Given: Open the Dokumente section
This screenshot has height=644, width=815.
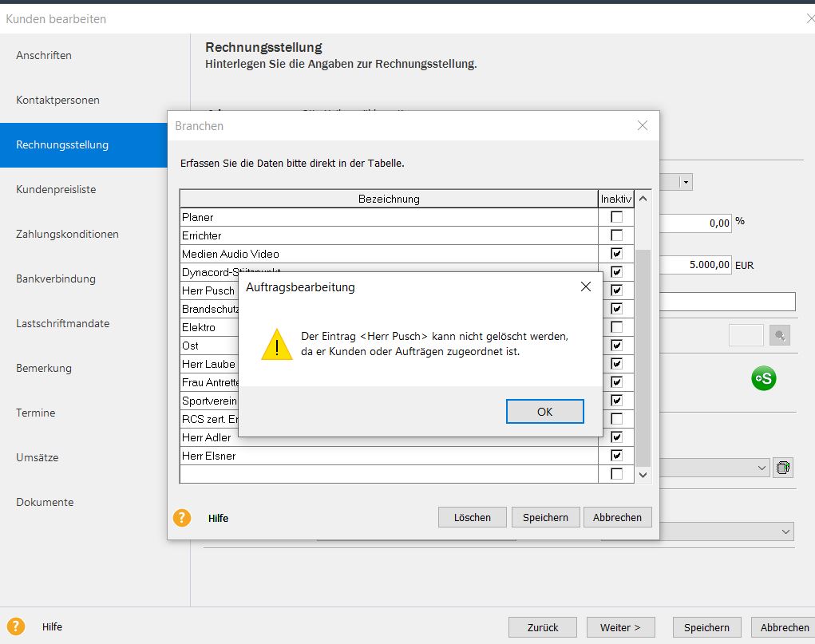Looking at the screenshot, I should click(x=45, y=502).
